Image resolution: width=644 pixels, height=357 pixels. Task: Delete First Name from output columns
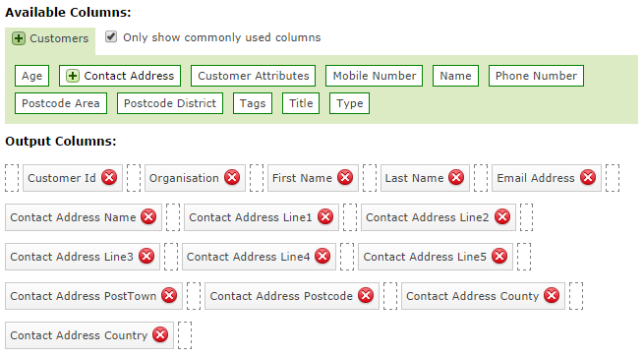(x=345, y=177)
